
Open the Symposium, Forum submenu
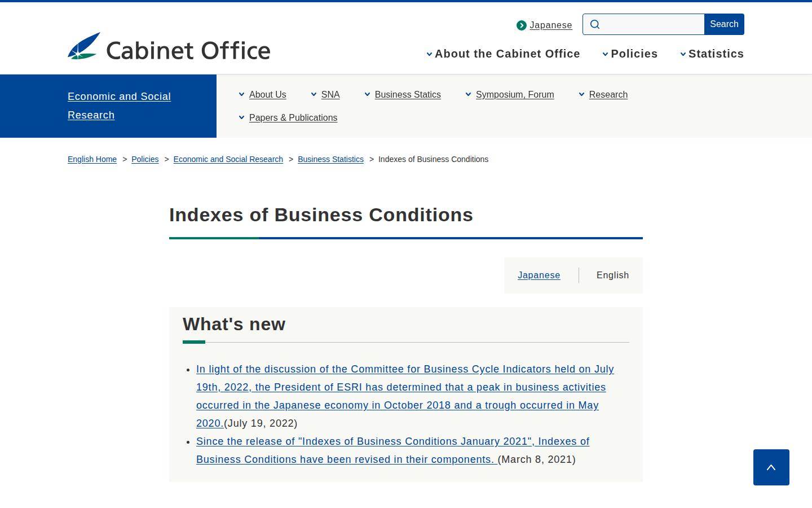click(x=509, y=94)
